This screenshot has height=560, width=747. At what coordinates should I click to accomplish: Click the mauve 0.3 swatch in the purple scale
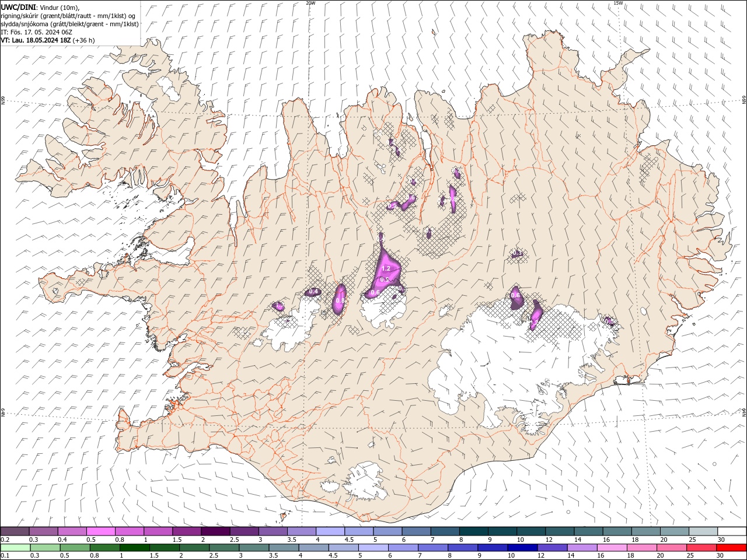pos(43,531)
